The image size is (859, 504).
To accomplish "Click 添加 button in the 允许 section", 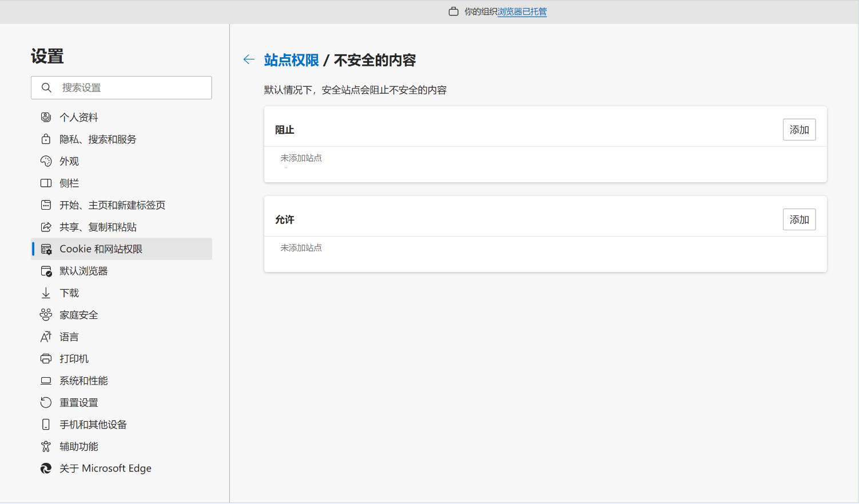I will click(799, 219).
